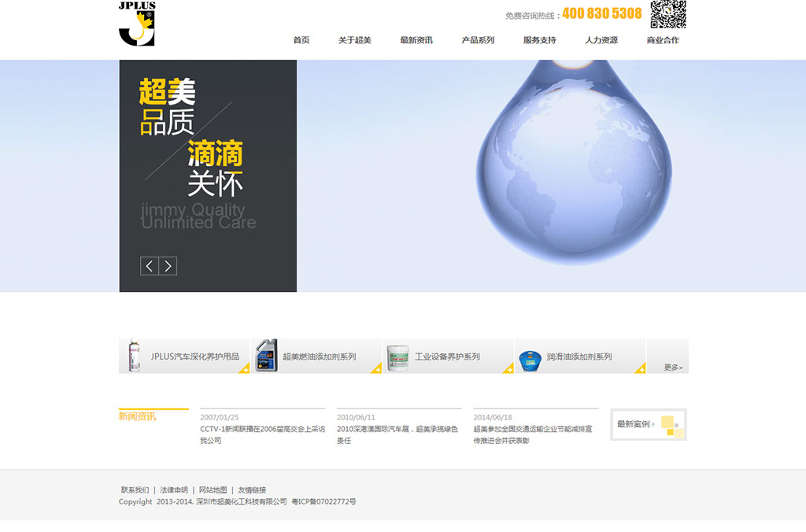Expand plus corner on 润滑油添加剂系列 tile

(640, 368)
